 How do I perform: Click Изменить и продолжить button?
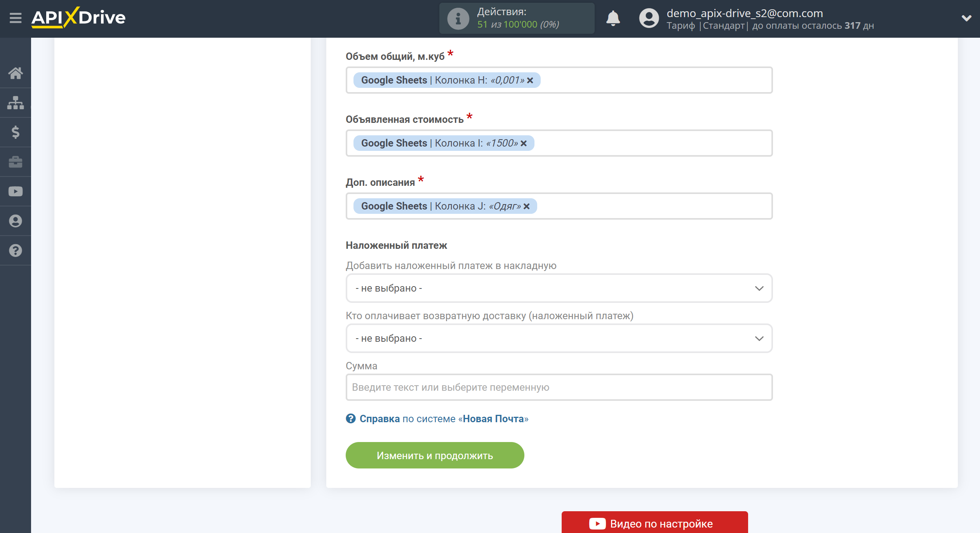435,455
